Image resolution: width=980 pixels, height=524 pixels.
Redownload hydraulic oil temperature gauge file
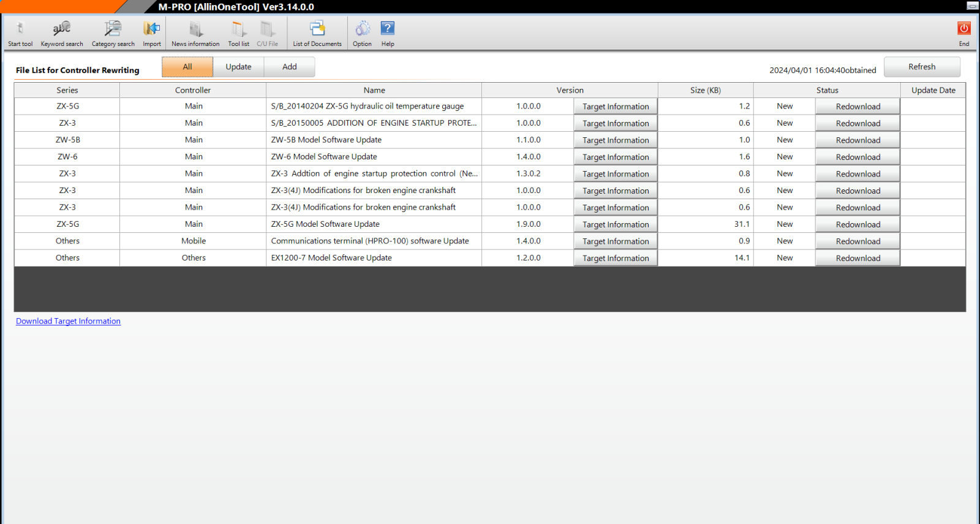click(858, 107)
